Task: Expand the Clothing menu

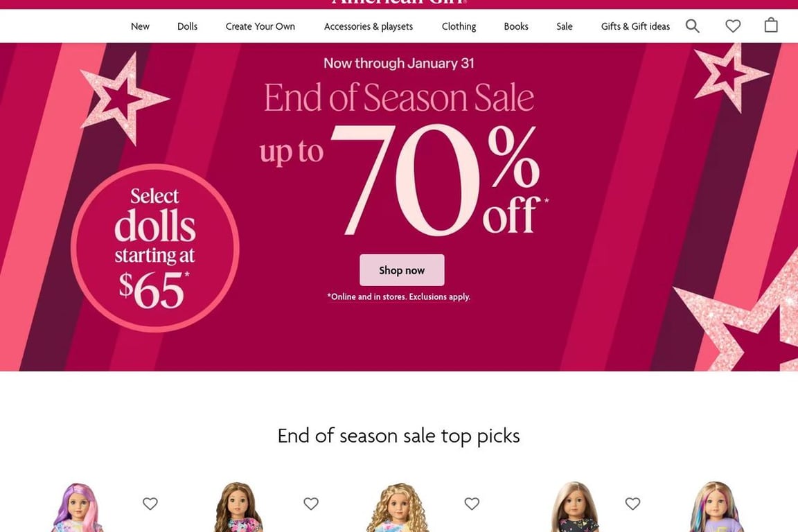Action: [459, 26]
